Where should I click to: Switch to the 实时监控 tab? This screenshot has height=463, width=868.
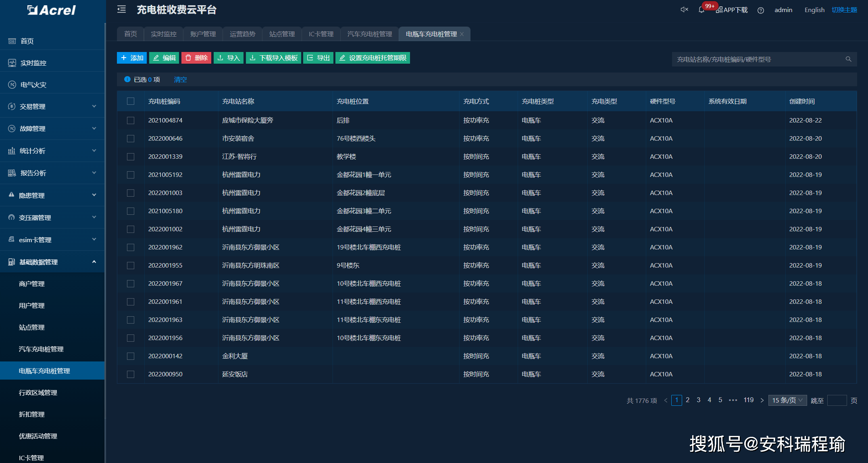[163, 34]
